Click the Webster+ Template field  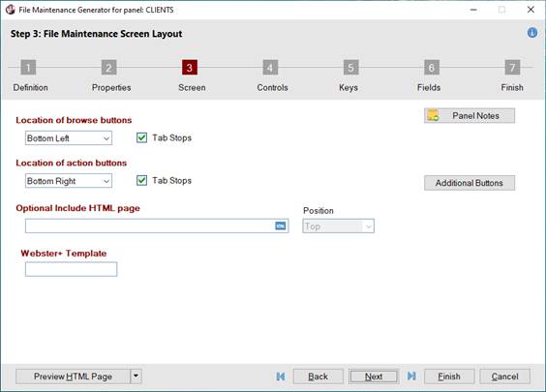(71, 269)
